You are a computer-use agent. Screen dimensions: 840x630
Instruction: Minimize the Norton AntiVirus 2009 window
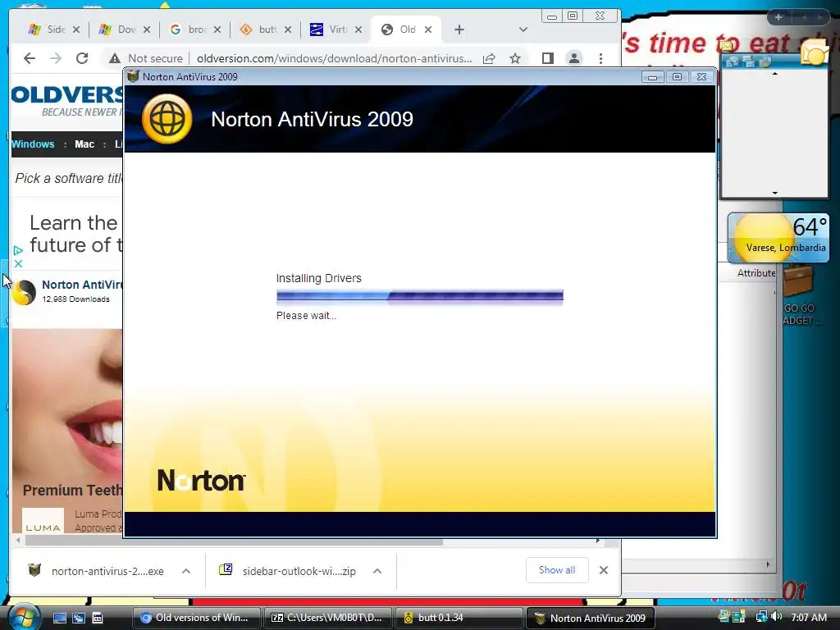(652, 77)
